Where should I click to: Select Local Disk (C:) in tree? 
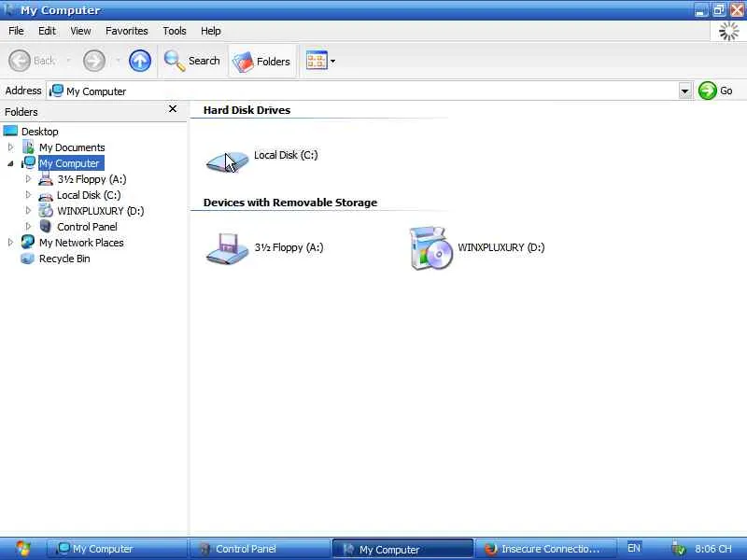click(89, 195)
